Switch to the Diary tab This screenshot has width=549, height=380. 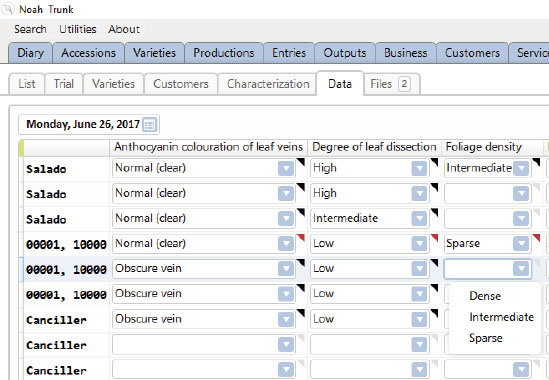(x=30, y=53)
